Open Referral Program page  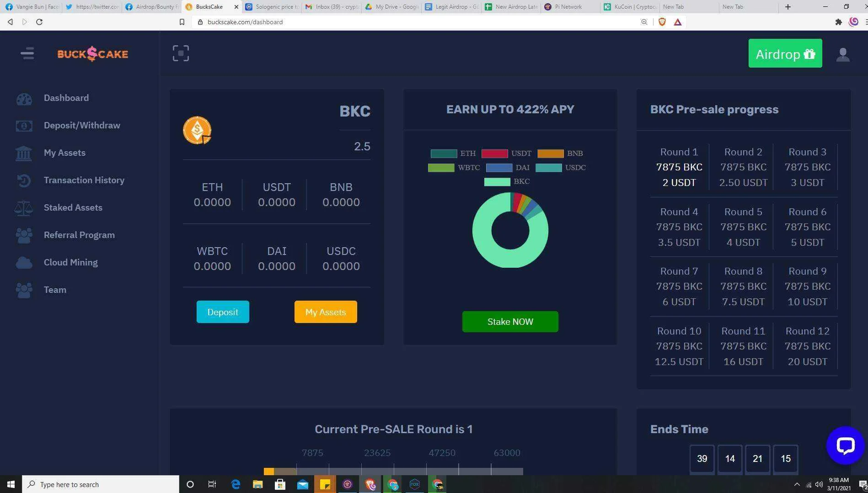click(x=79, y=235)
